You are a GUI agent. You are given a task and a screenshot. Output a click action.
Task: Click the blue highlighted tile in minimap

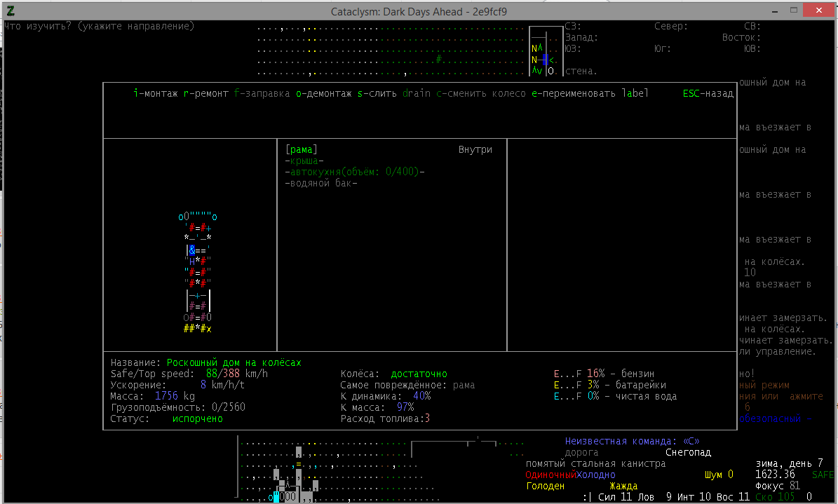click(x=545, y=60)
